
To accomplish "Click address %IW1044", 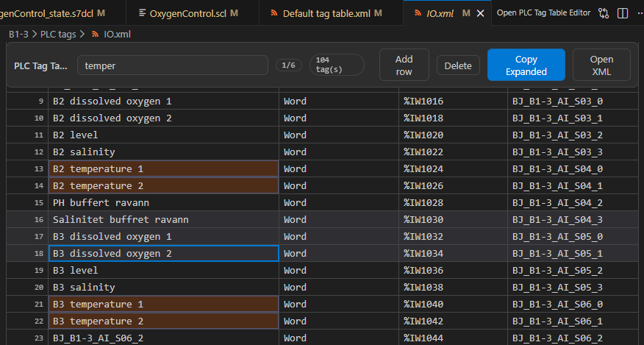I will coord(423,338).
